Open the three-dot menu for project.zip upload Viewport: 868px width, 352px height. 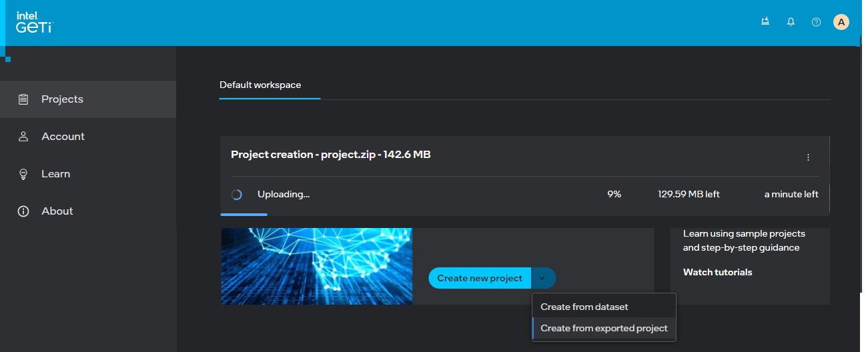(x=808, y=157)
